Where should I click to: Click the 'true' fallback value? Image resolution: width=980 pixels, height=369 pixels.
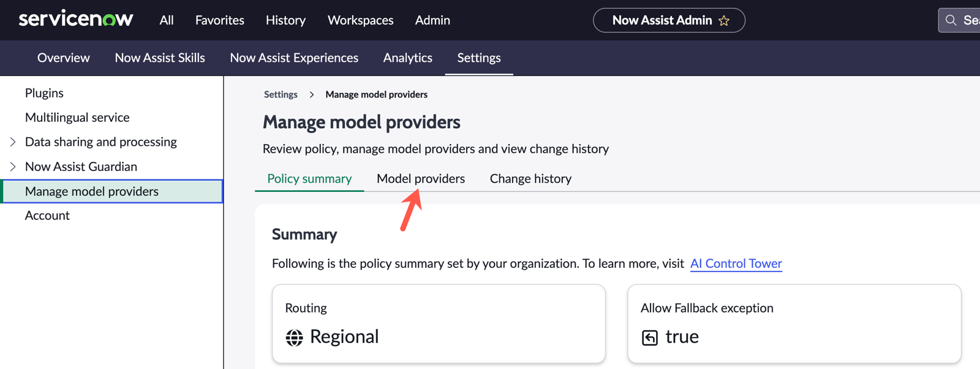click(682, 337)
